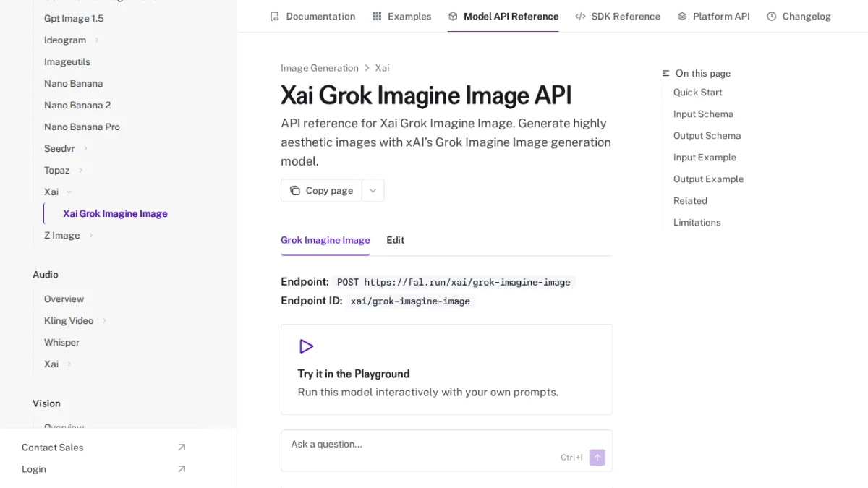Click the copy icon in Copy page button
This screenshot has width=868, height=488.
pyautogui.click(x=295, y=191)
